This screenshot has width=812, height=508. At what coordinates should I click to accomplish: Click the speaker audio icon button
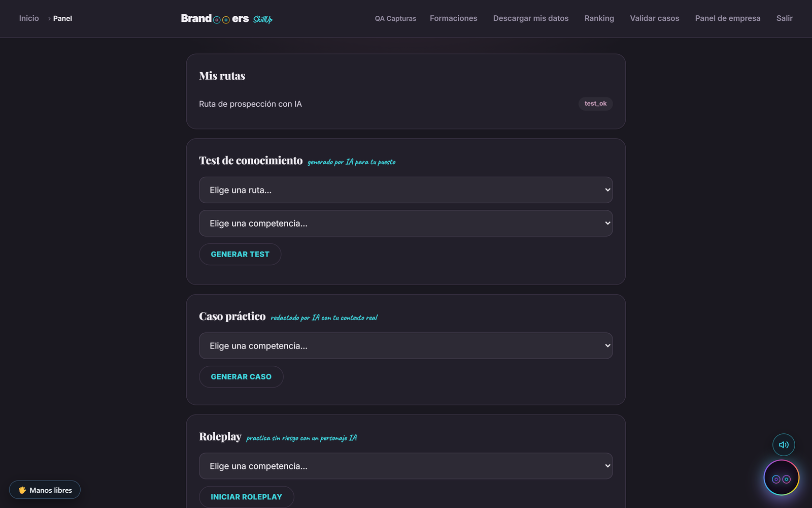(x=784, y=444)
